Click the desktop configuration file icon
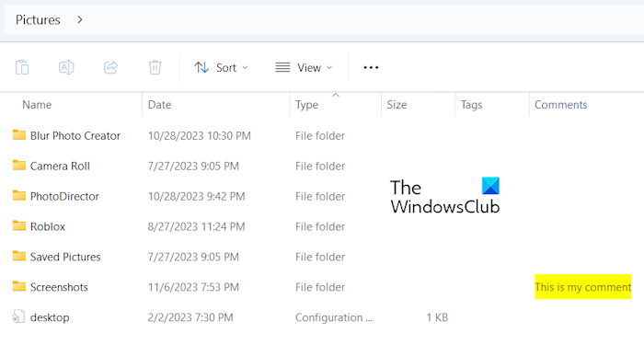Viewport: 644px width, 345px height. [18, 316]
